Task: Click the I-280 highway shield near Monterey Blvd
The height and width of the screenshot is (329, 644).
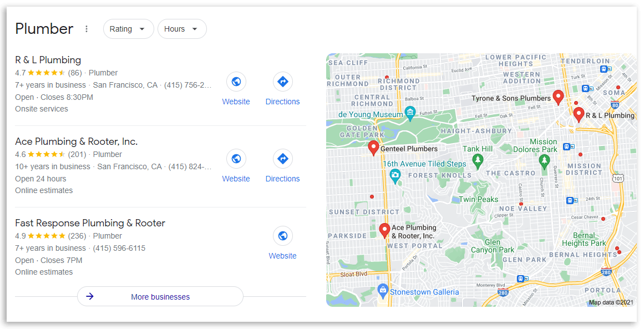Action: pyautogui.click(x=503, y=293)
